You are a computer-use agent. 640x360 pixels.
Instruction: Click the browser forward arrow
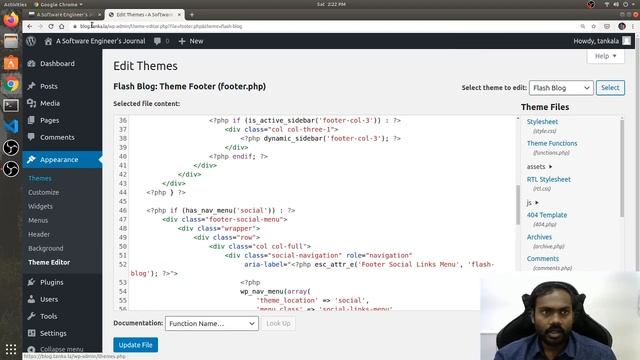pyautogui.click(x=40, y=26)
